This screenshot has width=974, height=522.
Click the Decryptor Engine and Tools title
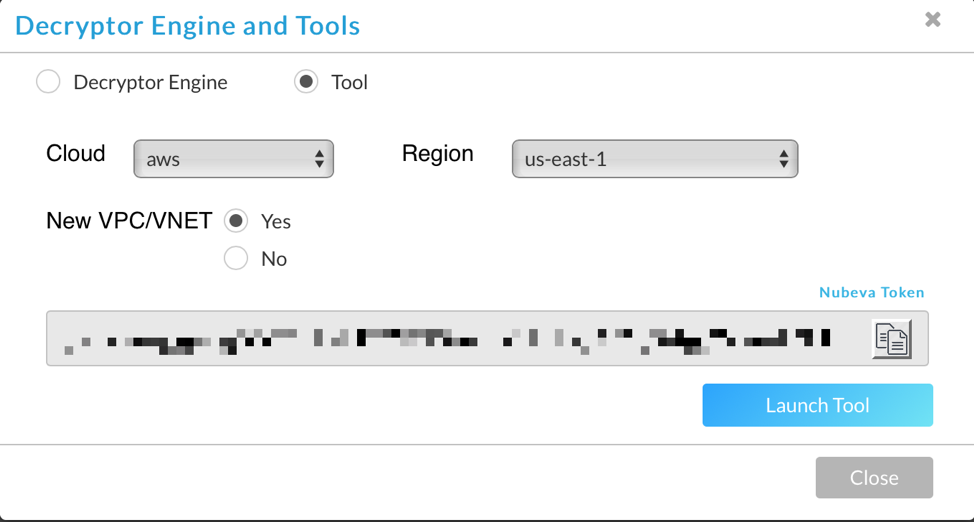187,25
